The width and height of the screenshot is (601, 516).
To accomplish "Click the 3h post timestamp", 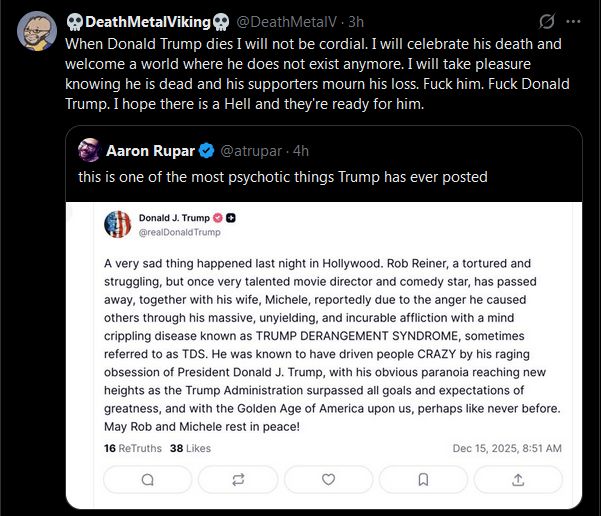I will (356, 21).
